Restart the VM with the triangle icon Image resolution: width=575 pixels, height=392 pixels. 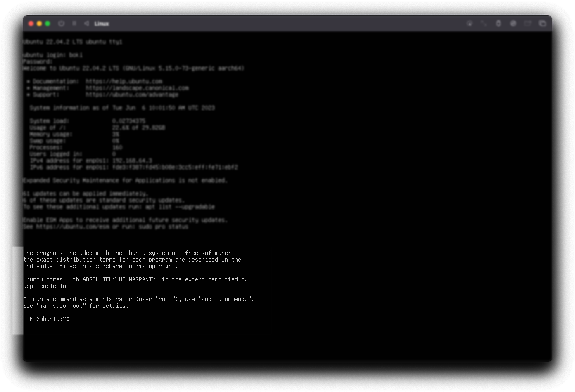86,24
